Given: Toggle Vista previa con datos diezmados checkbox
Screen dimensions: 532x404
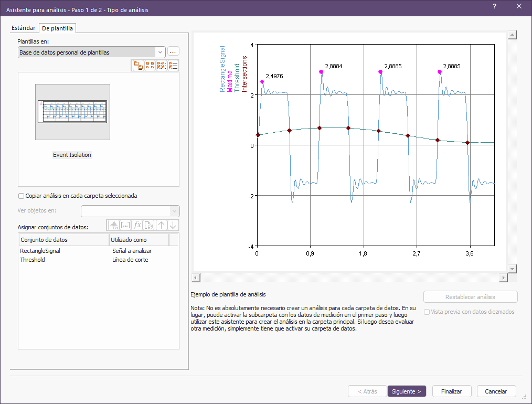Looking at the screenshot, I should (427, 312).
